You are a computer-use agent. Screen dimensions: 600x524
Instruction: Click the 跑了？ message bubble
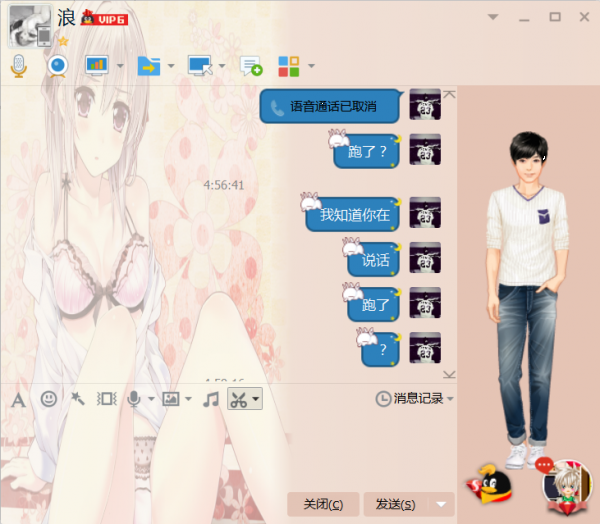click(x=367, y=151)
